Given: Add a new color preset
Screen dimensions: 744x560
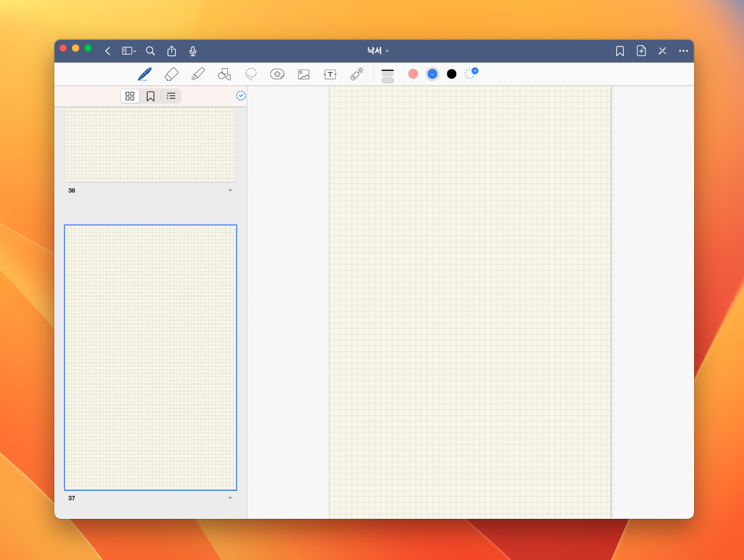Looking at the screenshot, I should 471,73.
